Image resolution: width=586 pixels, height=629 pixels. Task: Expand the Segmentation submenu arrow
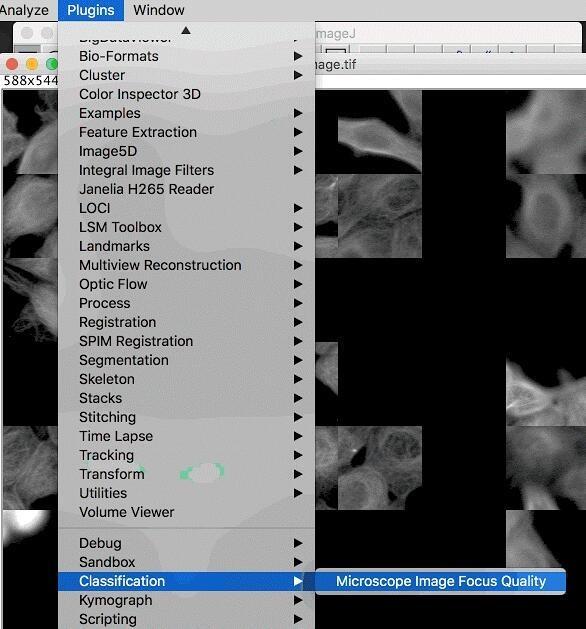coord(298,360)
